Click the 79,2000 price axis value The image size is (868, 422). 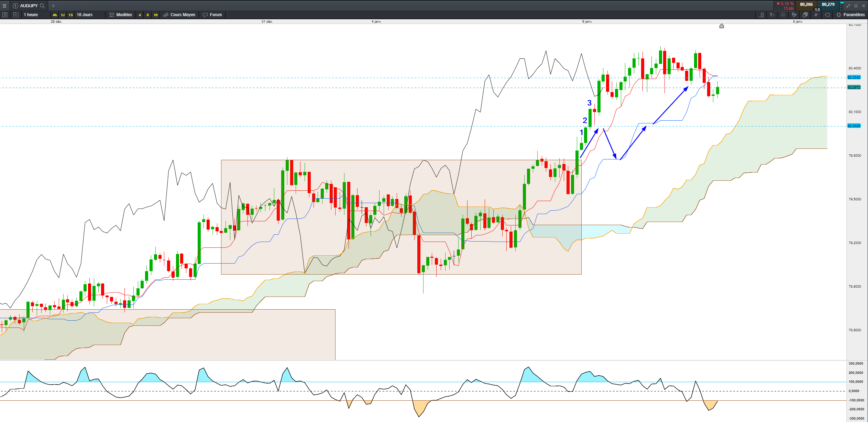855,243
